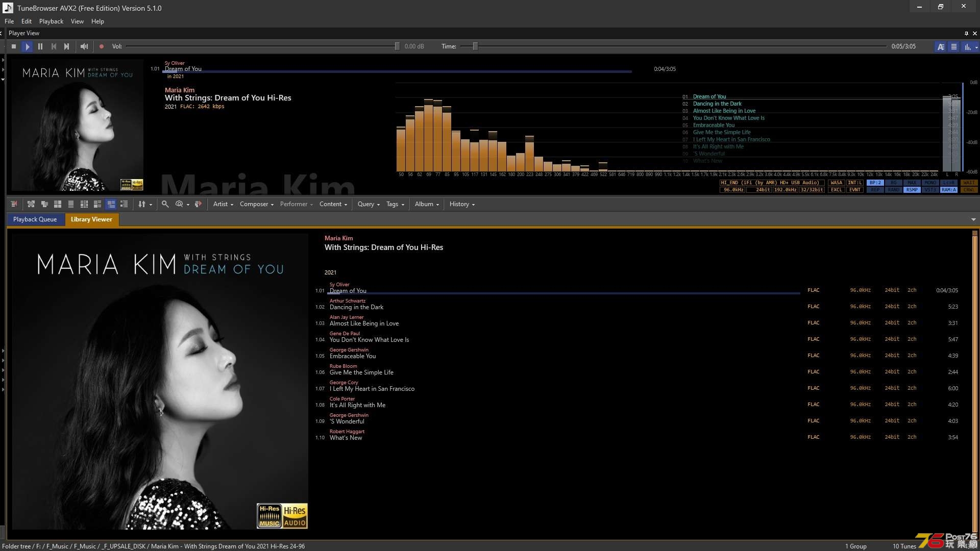
Task: Switch to the Playback Queue tab
Action: point(35,219)
